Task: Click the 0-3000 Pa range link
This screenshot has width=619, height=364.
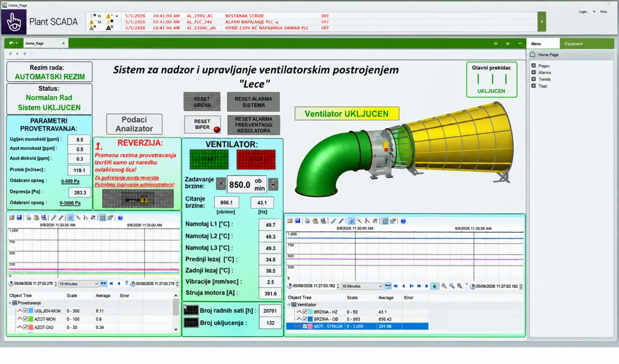Action: click(x=70, y=203)
